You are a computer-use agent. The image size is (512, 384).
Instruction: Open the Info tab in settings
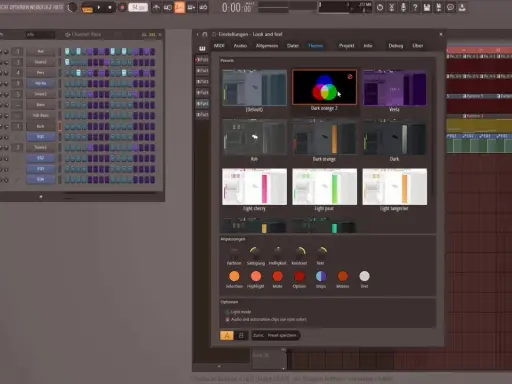pyautogui.click(x=368, y=46)
